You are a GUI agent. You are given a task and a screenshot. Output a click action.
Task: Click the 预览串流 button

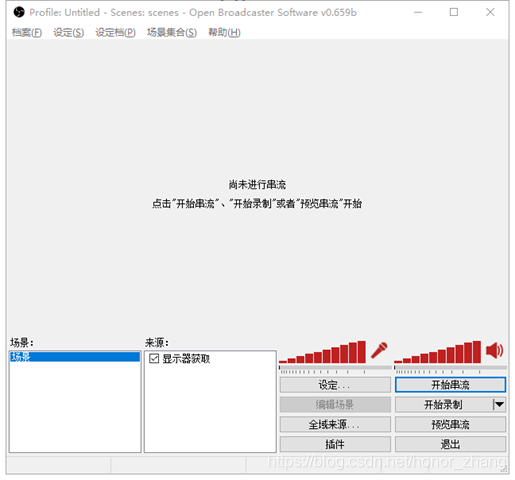[450, 425]
